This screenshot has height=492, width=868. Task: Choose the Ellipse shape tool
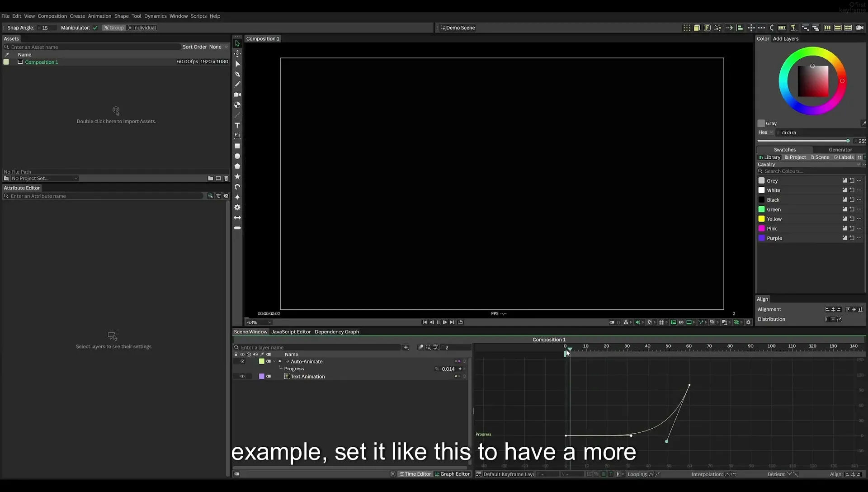pos(237,156)
